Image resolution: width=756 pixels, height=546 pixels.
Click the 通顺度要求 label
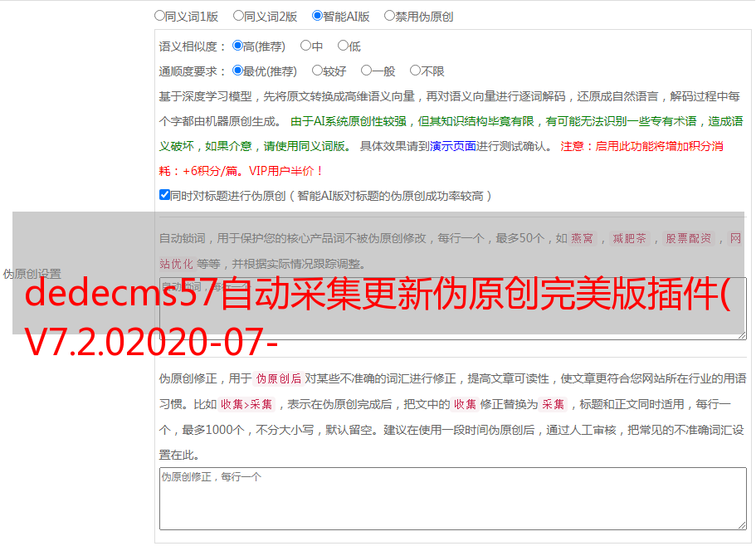193,72
